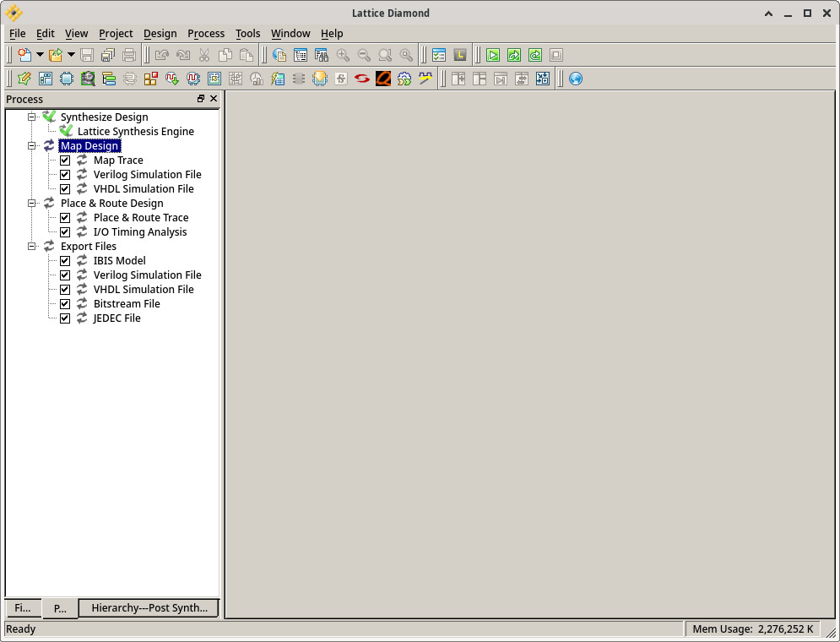
Task: Switch to the Fi... tab
Action: coord(23,607)
